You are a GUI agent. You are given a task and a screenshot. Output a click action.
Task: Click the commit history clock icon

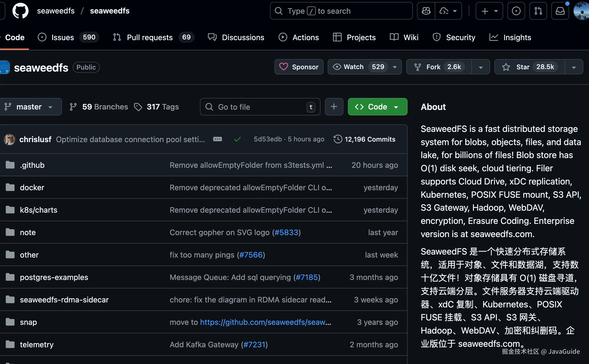coord(338,139)
